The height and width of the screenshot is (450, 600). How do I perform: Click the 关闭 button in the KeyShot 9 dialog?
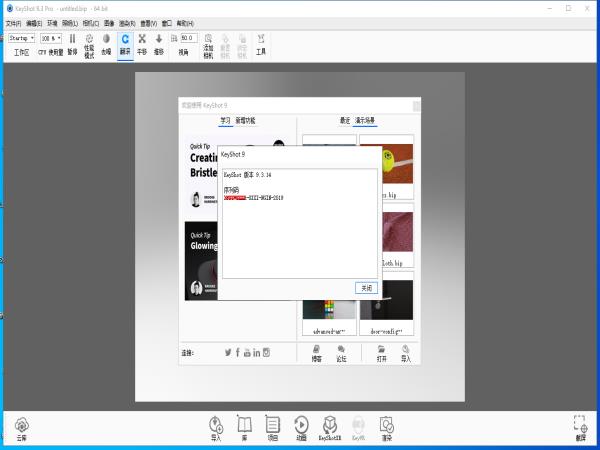point(365,288)
